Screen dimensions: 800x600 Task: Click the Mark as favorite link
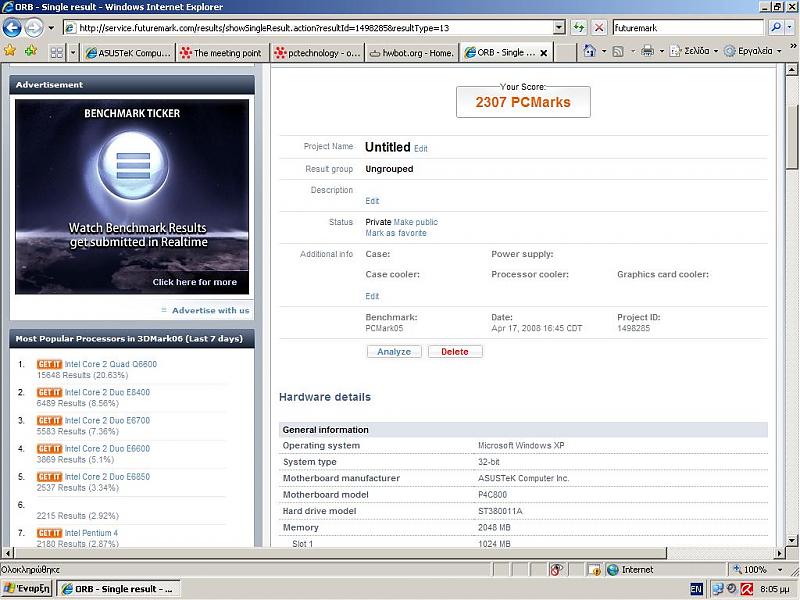click(395, 233)
